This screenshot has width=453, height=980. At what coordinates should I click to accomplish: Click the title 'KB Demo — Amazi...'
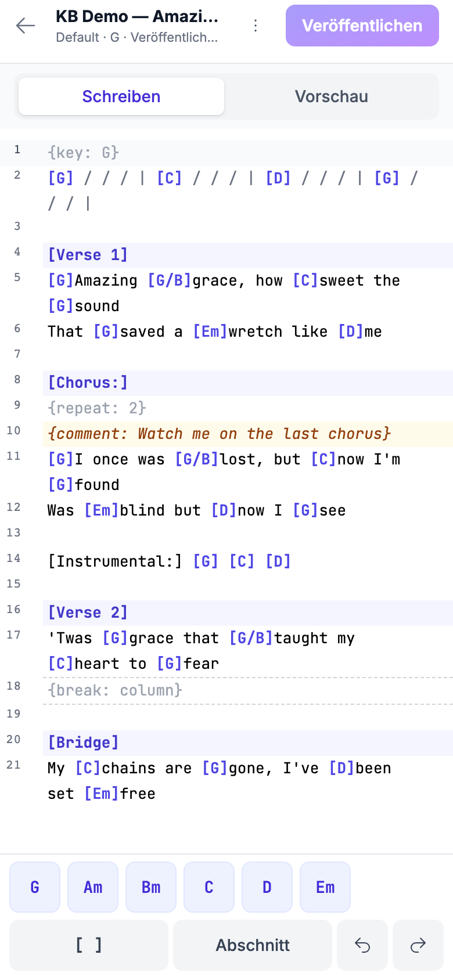coord(137,16)
